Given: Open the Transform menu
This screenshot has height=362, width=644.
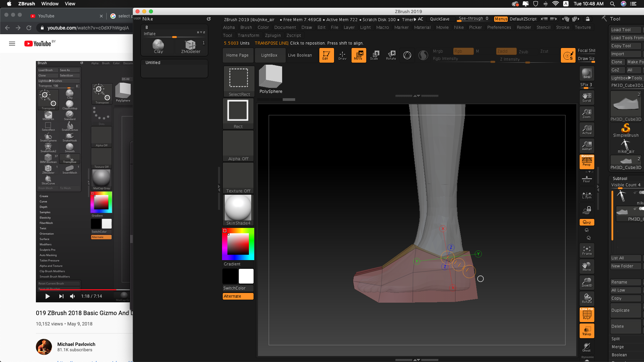Looking at the screenshot, I should coord(248,36).
